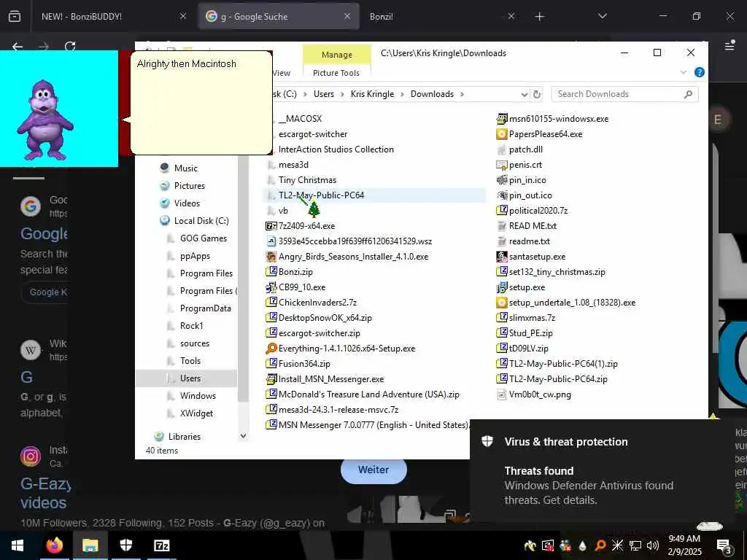Viewport: 747px width, 560px height.
Task: Click the browser back arrow
Action: tap(18, 46)
